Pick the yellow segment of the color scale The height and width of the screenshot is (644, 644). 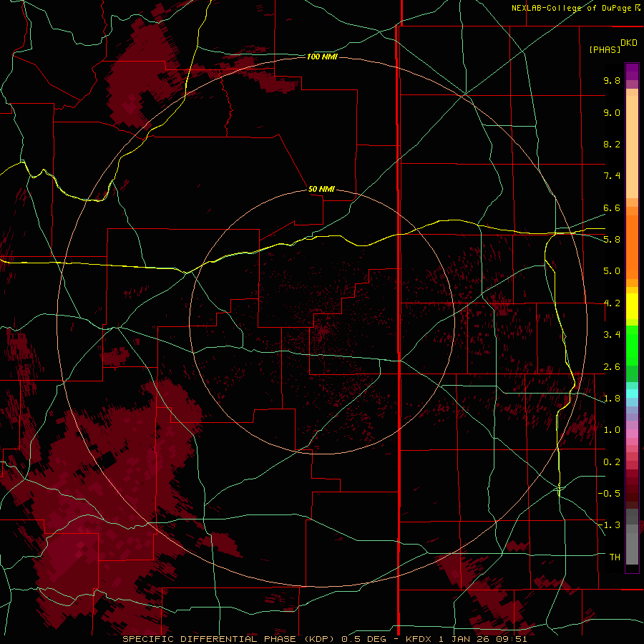[632, 306]
